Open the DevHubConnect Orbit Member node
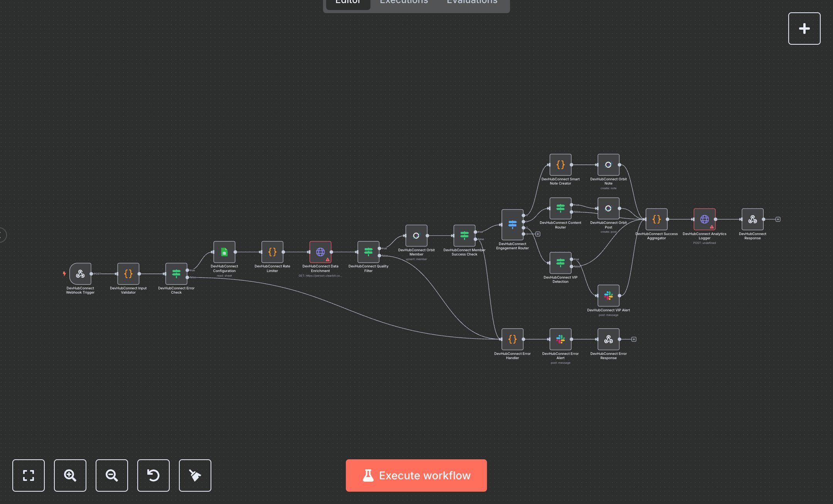 (416, 236)
